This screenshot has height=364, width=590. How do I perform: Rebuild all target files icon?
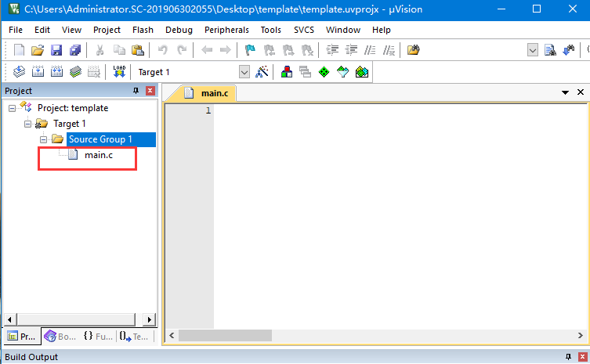click(x=56, y=71)
